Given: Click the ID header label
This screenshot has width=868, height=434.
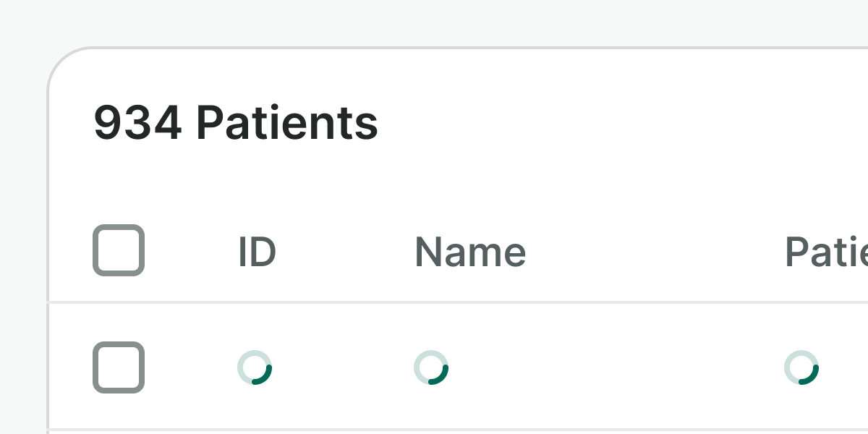Looking at the screenshot, I should pos(257,252).
